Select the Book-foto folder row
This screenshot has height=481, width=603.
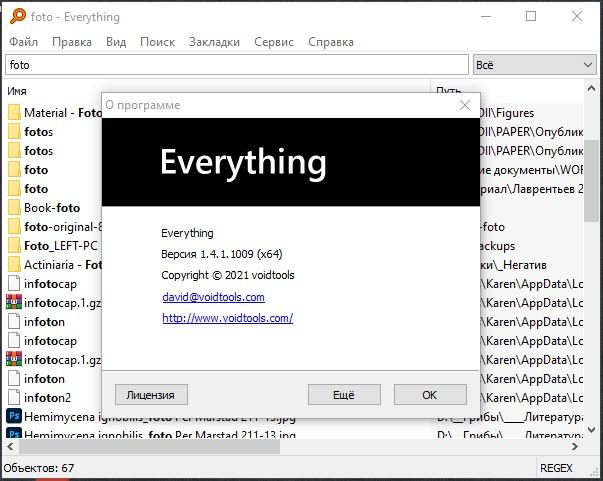[52, 208]
